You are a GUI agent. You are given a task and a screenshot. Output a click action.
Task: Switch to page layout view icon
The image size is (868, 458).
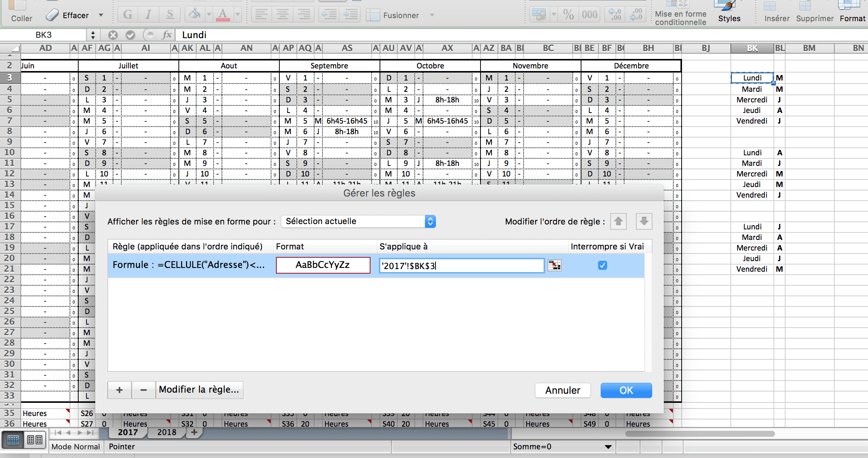pos(35,440)
